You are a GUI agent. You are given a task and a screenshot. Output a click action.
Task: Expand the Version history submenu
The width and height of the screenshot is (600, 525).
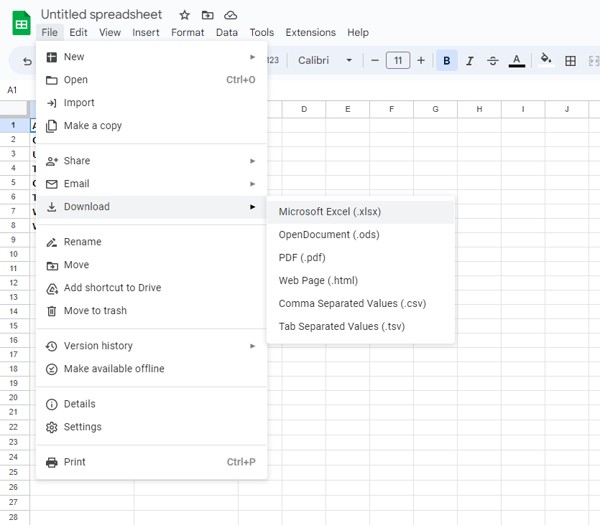click(152, 346)
